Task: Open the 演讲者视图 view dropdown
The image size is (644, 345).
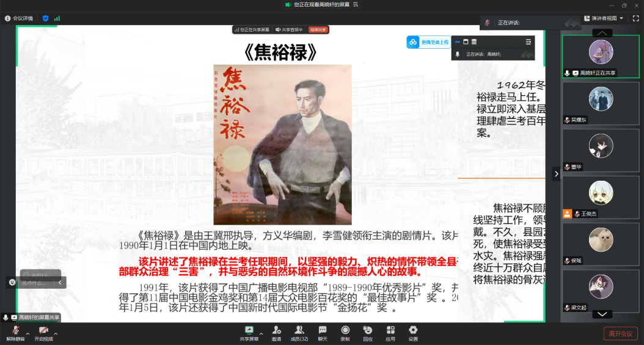Action: (x=604, y=18)
